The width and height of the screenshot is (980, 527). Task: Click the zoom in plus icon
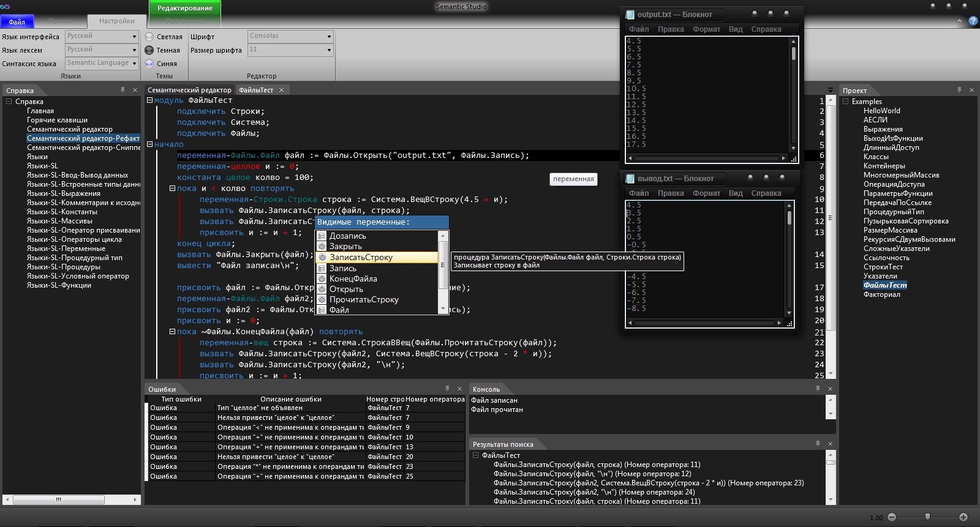coord(963,517)
